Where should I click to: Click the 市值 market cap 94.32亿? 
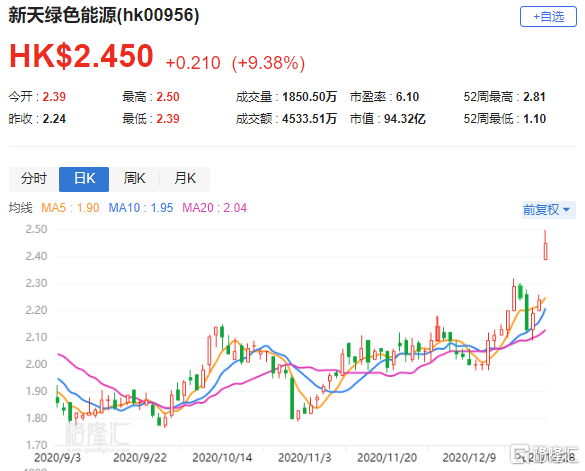404,119
